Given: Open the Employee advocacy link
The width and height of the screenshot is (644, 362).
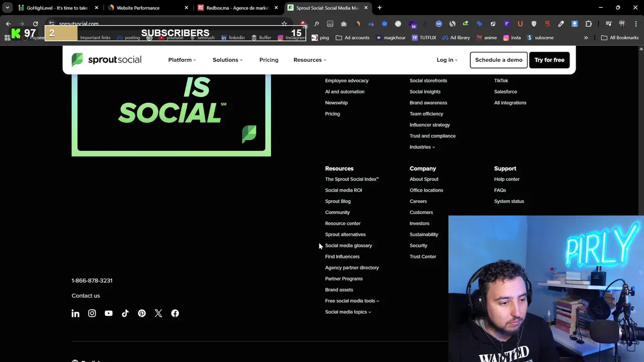Looking at the screenshot, I should point(347,80).
